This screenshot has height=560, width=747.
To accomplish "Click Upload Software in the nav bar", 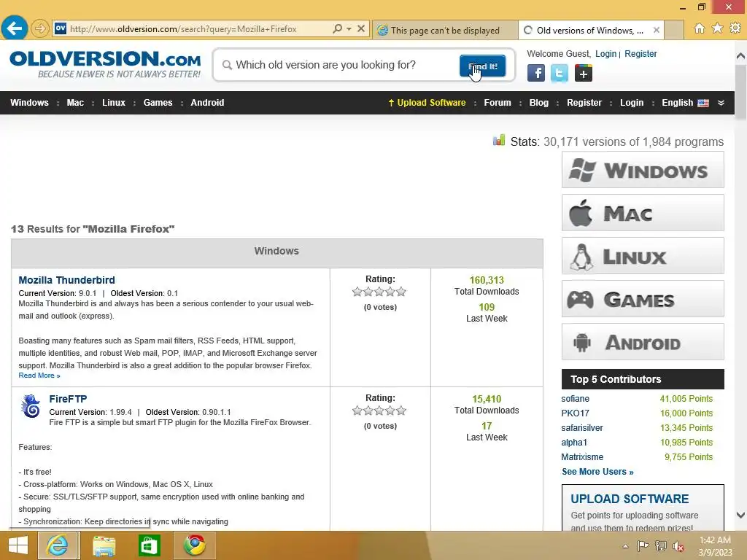I will [427, 103].
